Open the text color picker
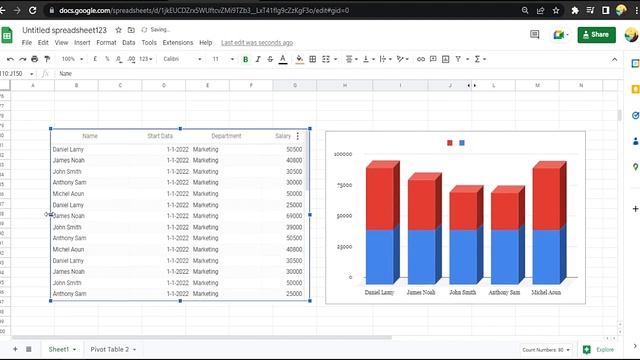The image size is (640, 360). 282,60
